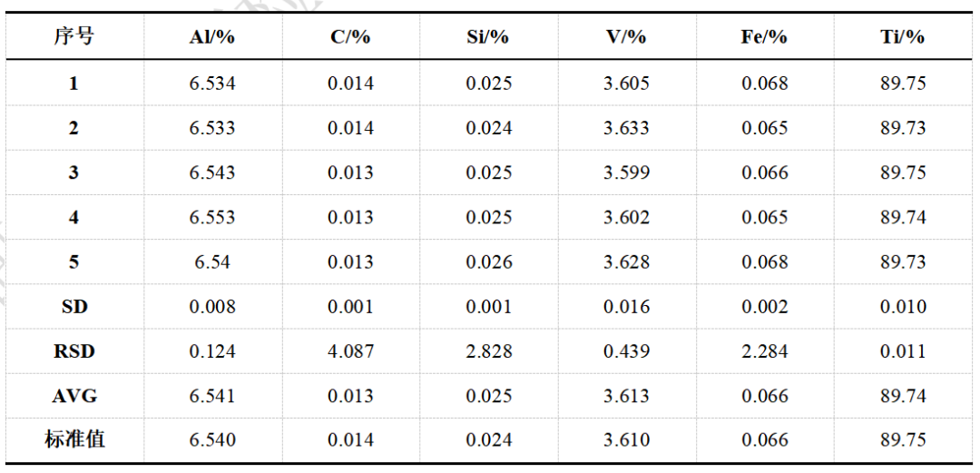
Task: Click the Ti/% column header
Action: click(x=902, y=37)
